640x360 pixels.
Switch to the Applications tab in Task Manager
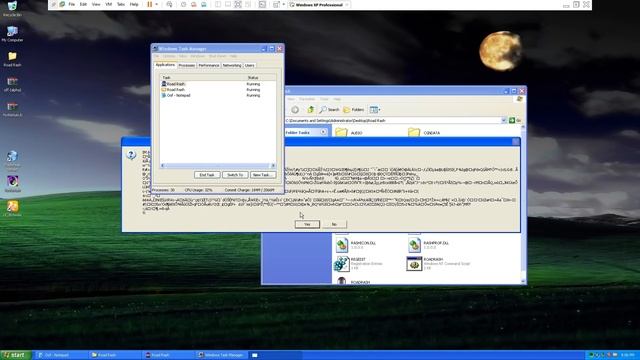pos(165,65)
